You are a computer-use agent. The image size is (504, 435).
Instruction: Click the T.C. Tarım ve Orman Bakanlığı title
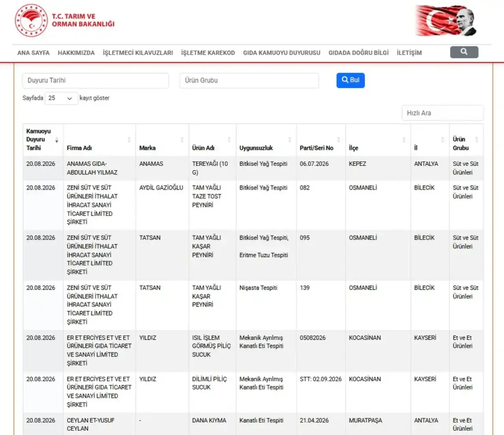pos(83,20)
